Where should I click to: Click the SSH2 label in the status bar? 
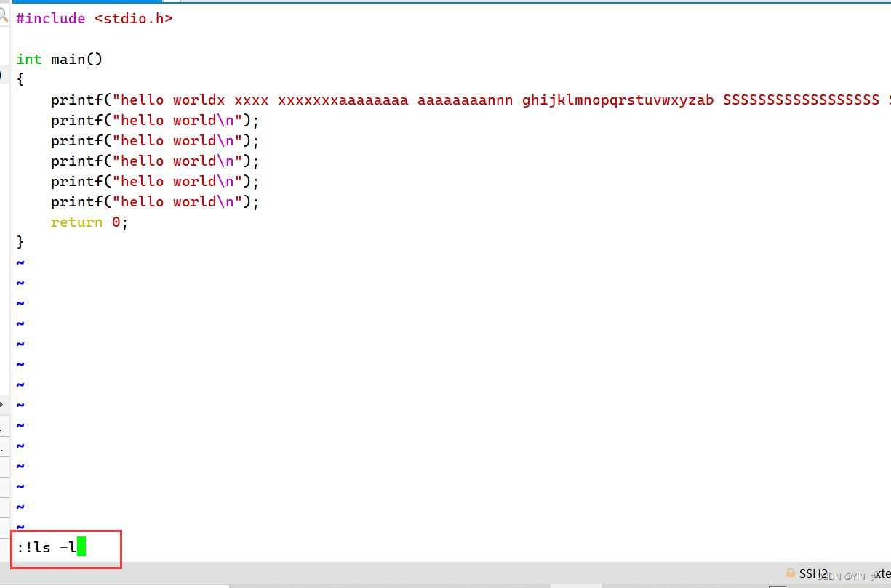(813, 573)
